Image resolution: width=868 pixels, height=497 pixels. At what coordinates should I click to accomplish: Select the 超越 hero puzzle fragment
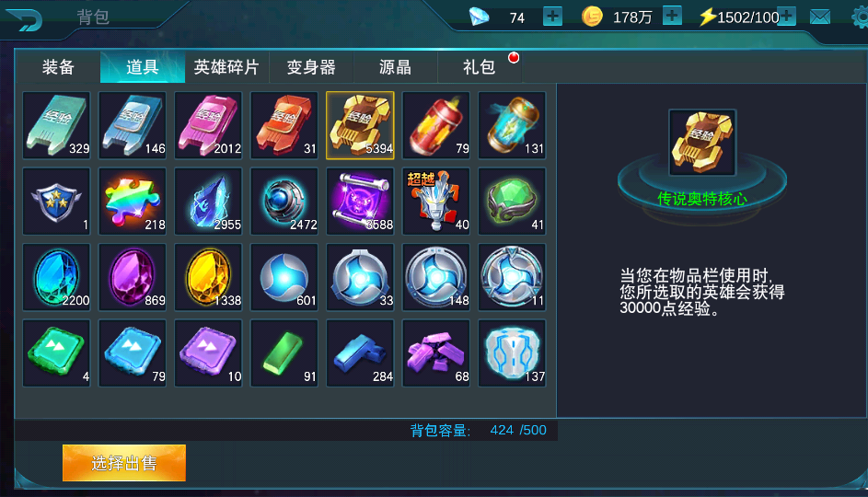click(x=436, y=202)
